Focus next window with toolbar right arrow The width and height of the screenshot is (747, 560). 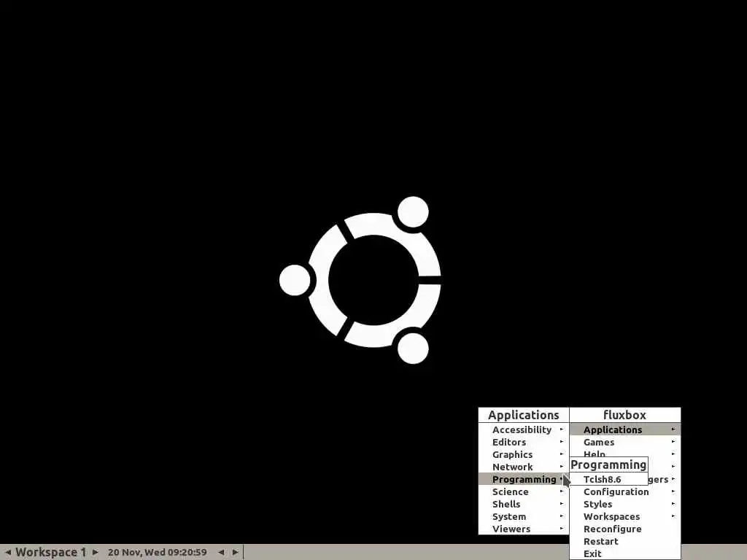coord(236,553)
